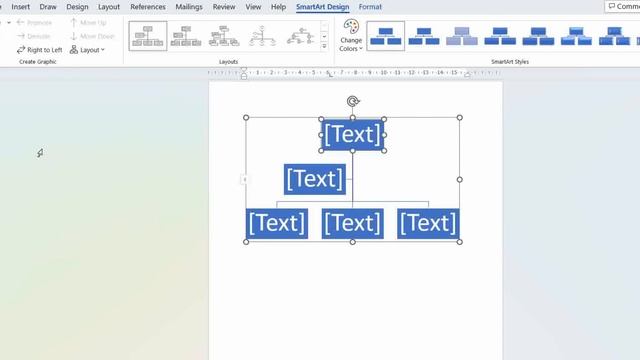The image size is (640, 360).
Task: Click the Move Up button
Action: (x=88, y=22)
